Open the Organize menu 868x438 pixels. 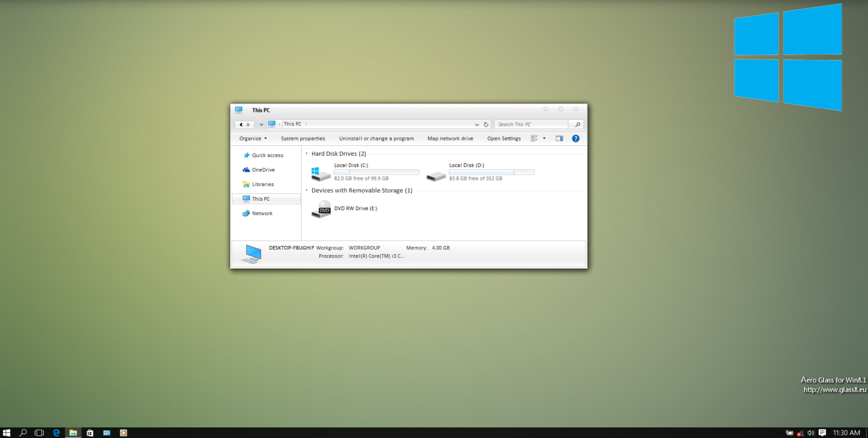pos(253,139)
